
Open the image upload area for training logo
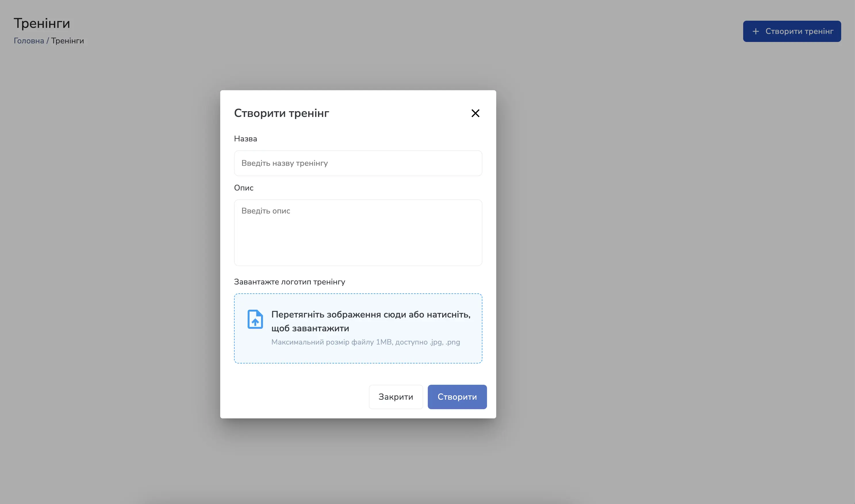click(358, 328)
